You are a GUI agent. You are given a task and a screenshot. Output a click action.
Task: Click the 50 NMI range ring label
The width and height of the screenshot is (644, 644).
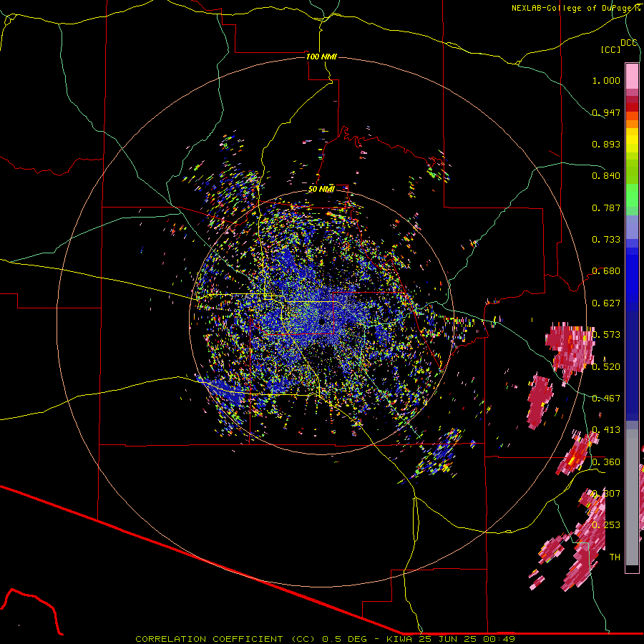pyautogui.click(x=321, y=189)
